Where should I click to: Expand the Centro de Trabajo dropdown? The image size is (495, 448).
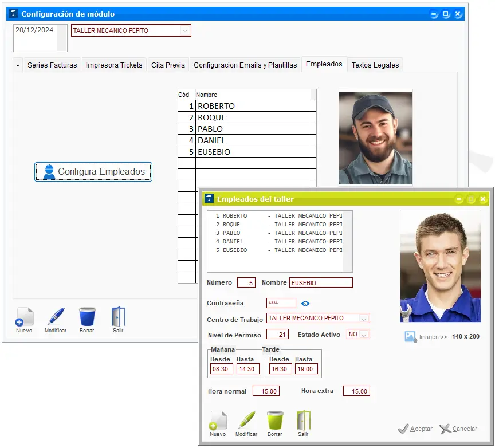(x=363, y=319)
